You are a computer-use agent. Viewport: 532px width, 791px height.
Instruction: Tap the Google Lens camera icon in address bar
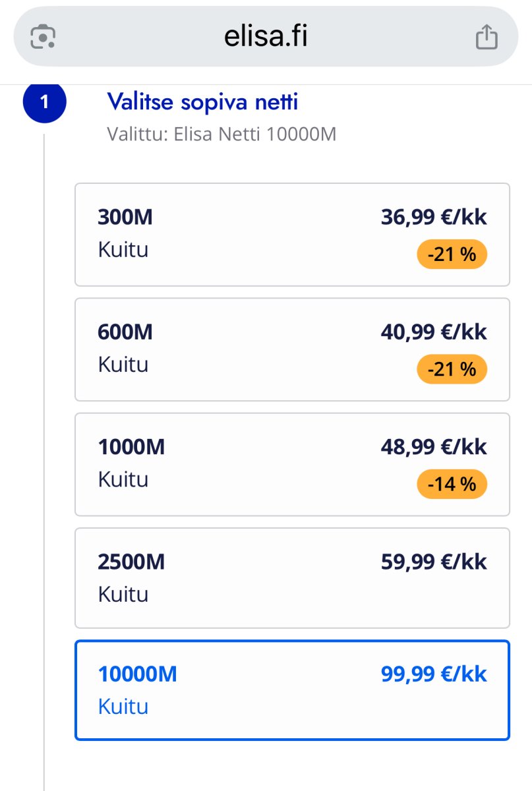pos(43,37)
